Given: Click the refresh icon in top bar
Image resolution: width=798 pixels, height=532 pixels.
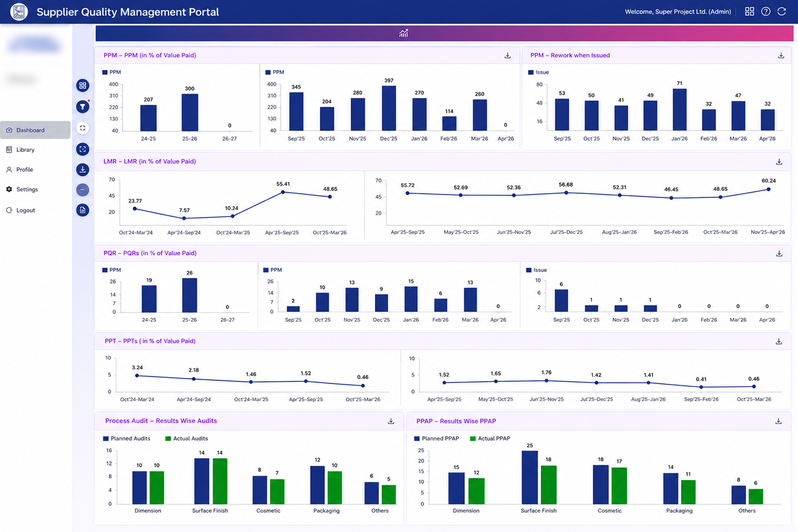Looking at the screenshot, I should click(782, 12).
